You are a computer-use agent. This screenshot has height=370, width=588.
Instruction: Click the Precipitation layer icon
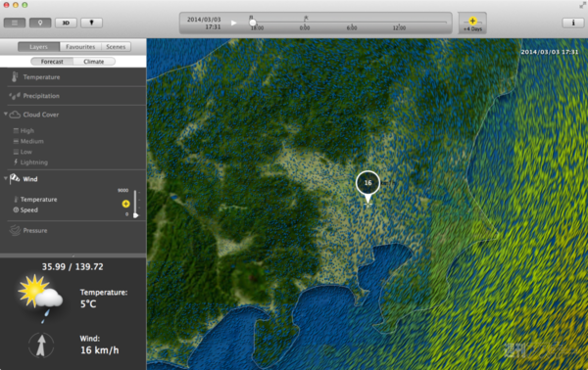point(15,96)
